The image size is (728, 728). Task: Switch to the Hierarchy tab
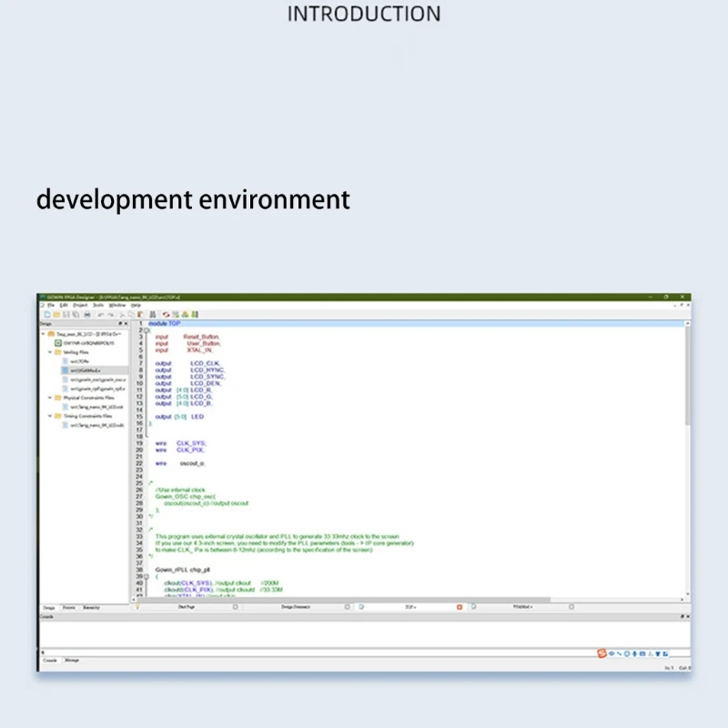click(x=91, y=607)
